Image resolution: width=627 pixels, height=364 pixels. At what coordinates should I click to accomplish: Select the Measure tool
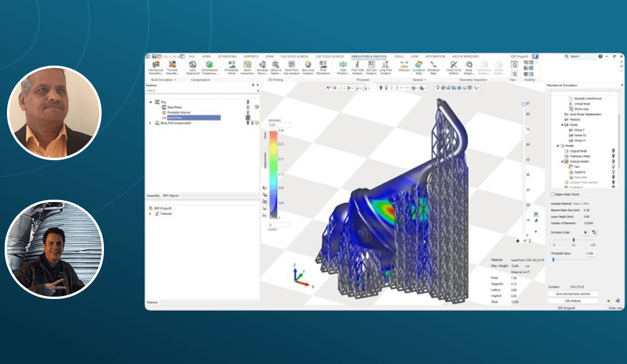(403, 67)
